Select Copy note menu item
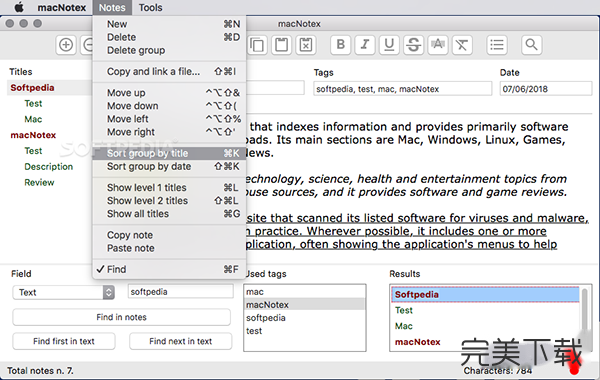 click(169, 235)
